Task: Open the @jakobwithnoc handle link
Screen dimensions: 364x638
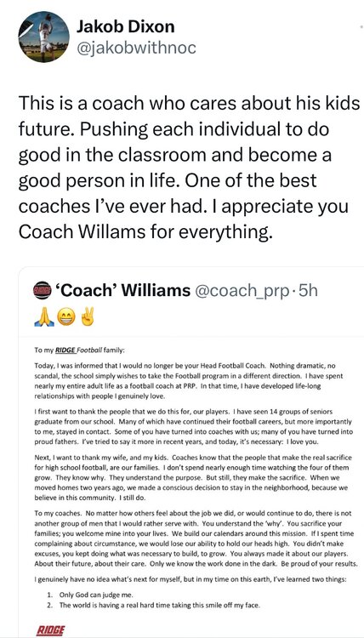Action: pos(136,48)
